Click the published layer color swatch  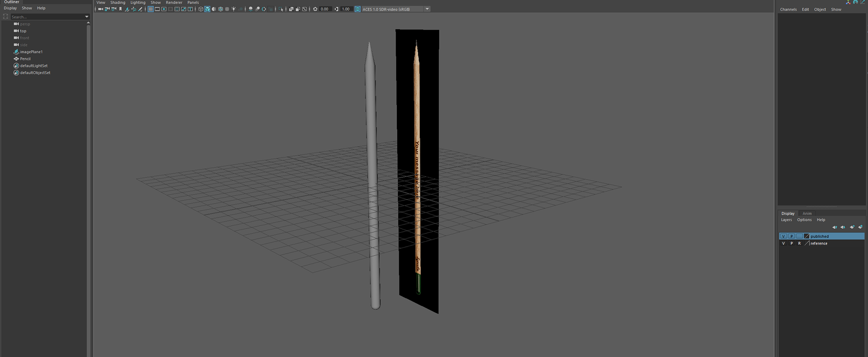tap(807, 236)
